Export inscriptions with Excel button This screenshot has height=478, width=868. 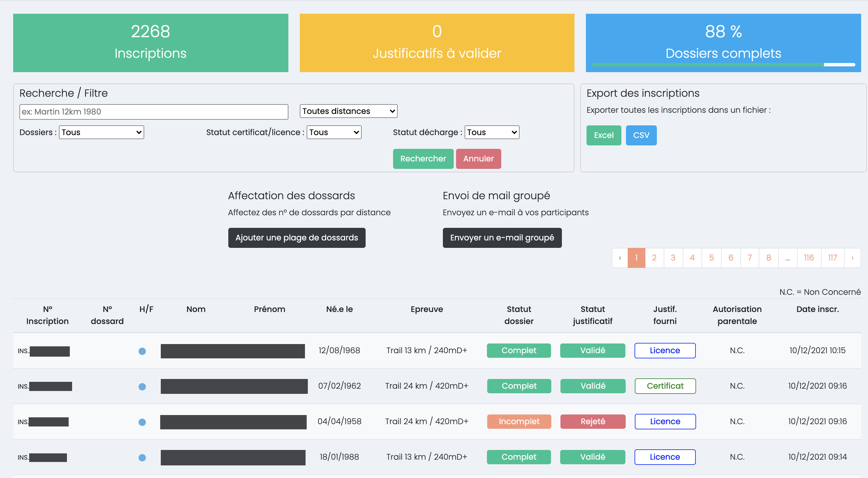[x=603, y=135]
